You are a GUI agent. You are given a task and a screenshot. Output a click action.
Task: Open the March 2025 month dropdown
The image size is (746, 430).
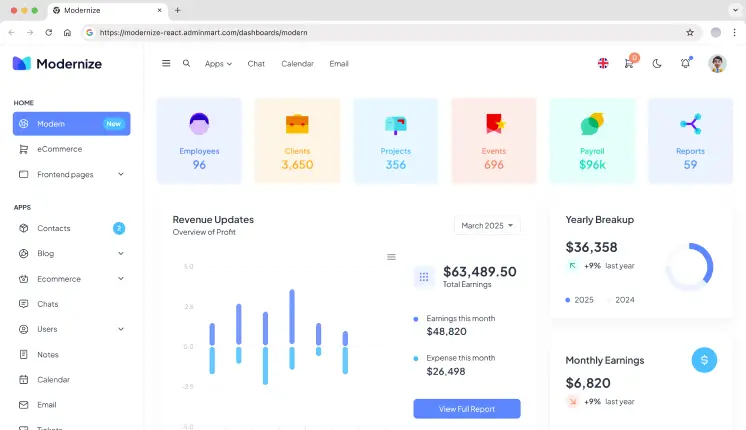pos(487,226)
